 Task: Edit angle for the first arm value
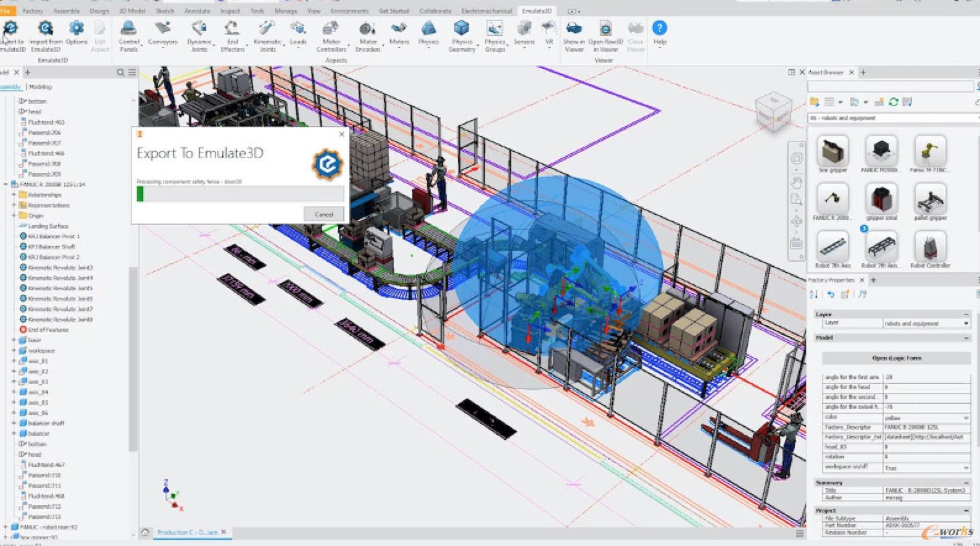(x=926, y=377)
